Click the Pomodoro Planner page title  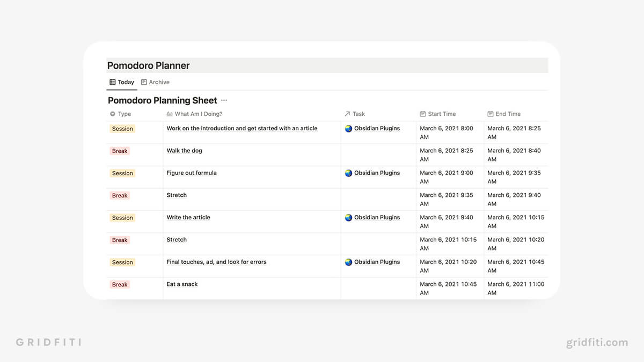(x=149, y=65)
